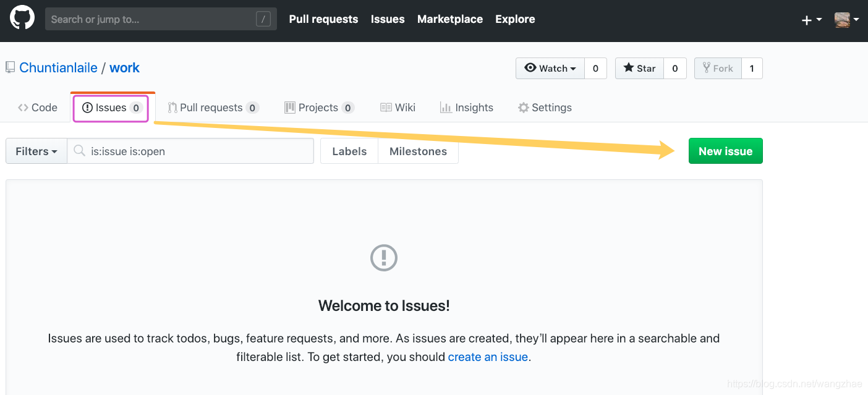Image resolution: width=868 pixels, height=395 pixels.
Task: Open Marketplace in the top navigation
Action: pos(450,19)
